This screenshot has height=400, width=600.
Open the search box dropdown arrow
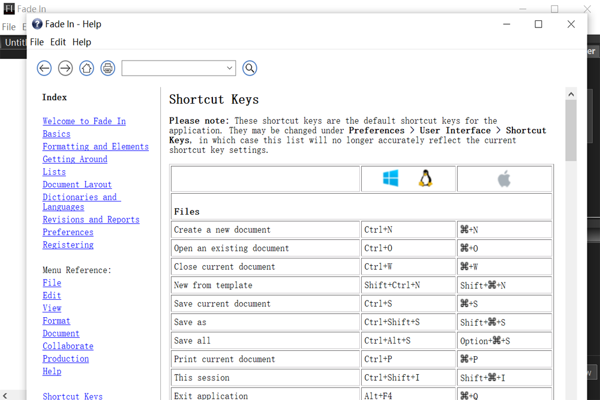click(229, 68)
